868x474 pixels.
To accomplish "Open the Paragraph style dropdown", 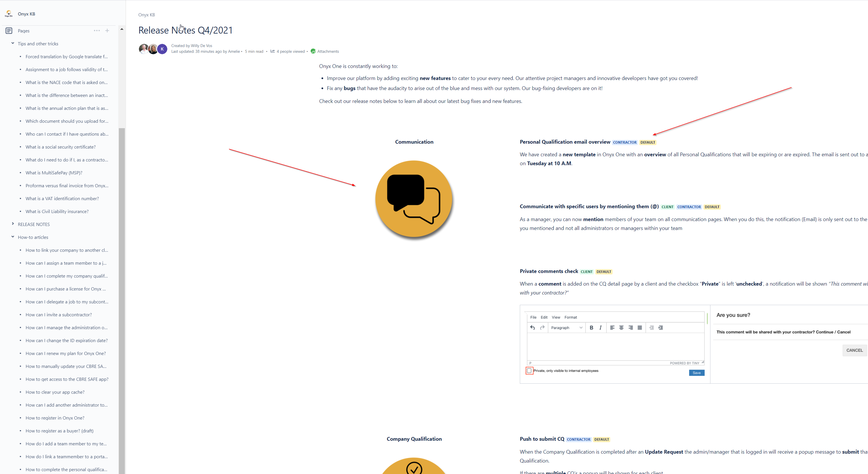I will click(x=567, y=327).
